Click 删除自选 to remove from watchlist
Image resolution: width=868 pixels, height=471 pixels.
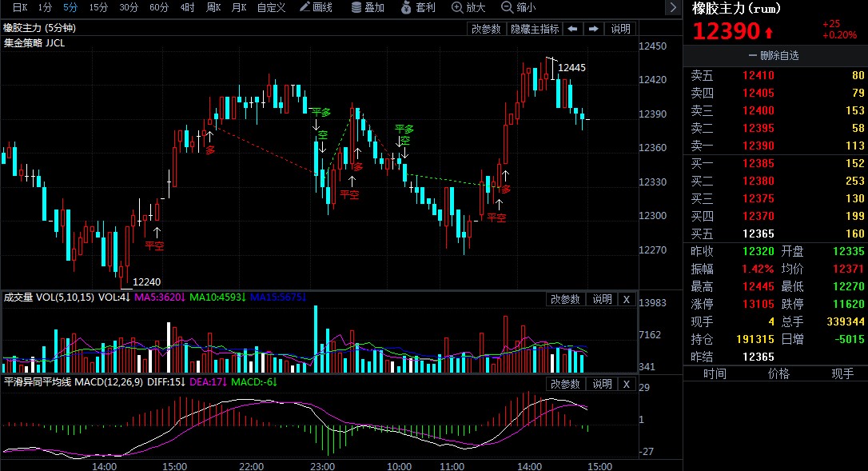coord(774,55)
